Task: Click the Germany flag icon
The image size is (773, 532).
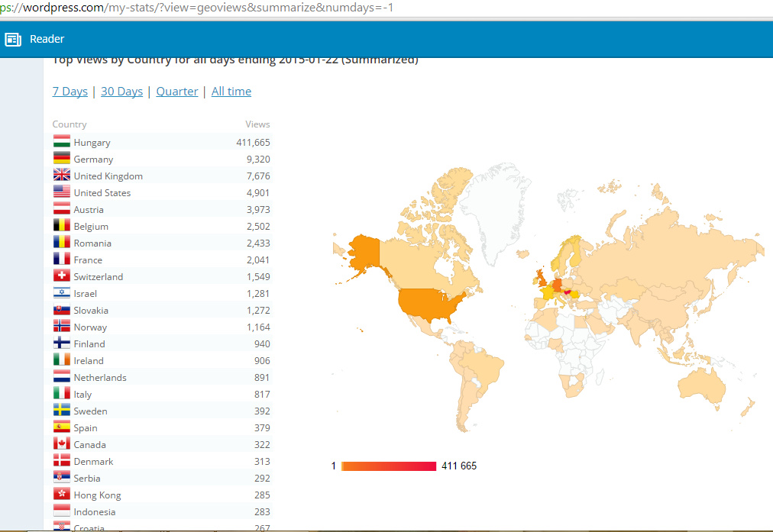Action: coord(62,159)
